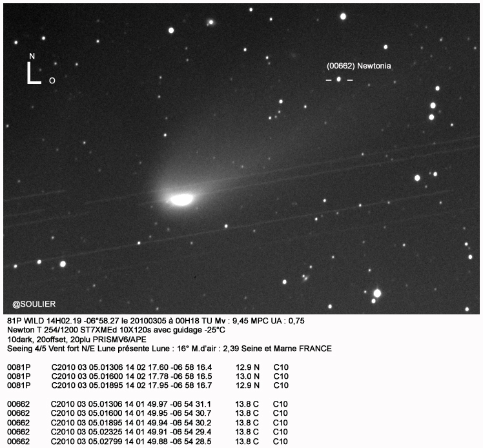This screenshot has width=483, height=448.
Task: Click "Lune : 16°" in the seeing line
Action: point(169,349)
